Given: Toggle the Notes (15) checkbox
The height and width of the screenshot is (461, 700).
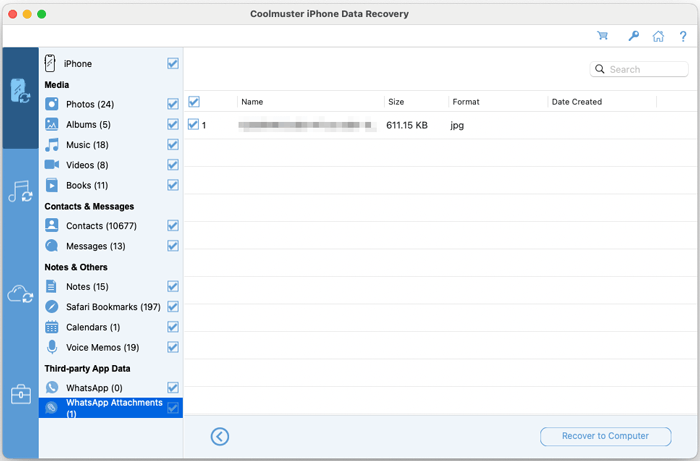Looking at the screenshot, I should coord(173,287).
